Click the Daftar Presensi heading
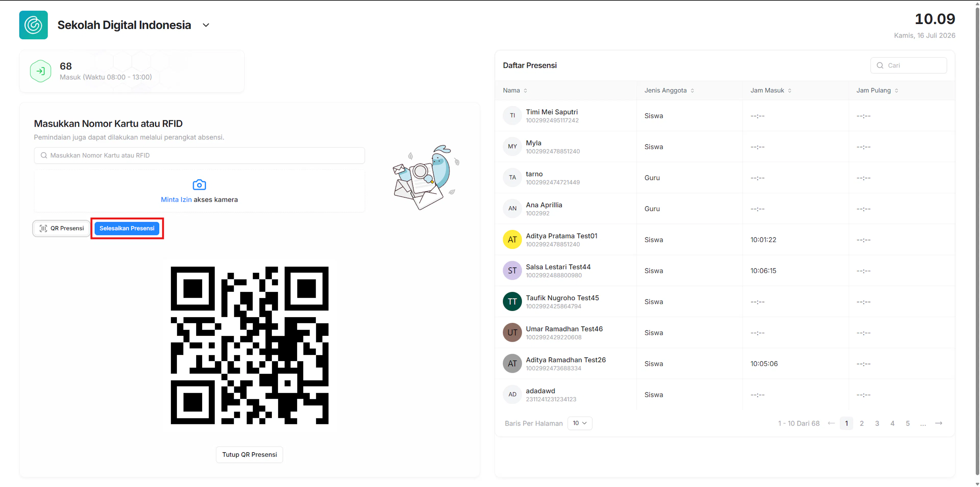Viewport: 980px width, 487px height. coord(530,65)
